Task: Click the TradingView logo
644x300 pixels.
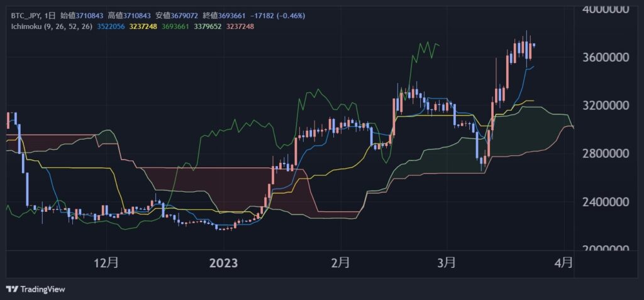Action: 12,289
